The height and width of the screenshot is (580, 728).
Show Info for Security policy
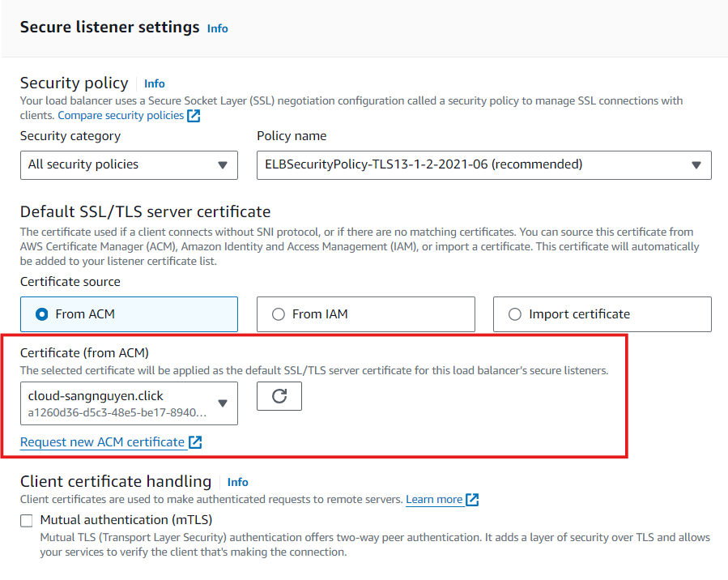tap(155, 83)
